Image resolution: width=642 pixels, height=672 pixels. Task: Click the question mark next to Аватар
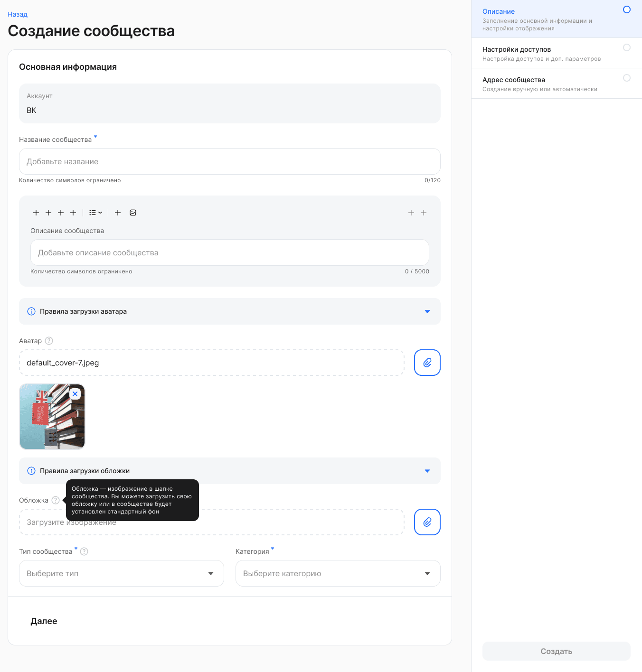[x=49, y=341]
